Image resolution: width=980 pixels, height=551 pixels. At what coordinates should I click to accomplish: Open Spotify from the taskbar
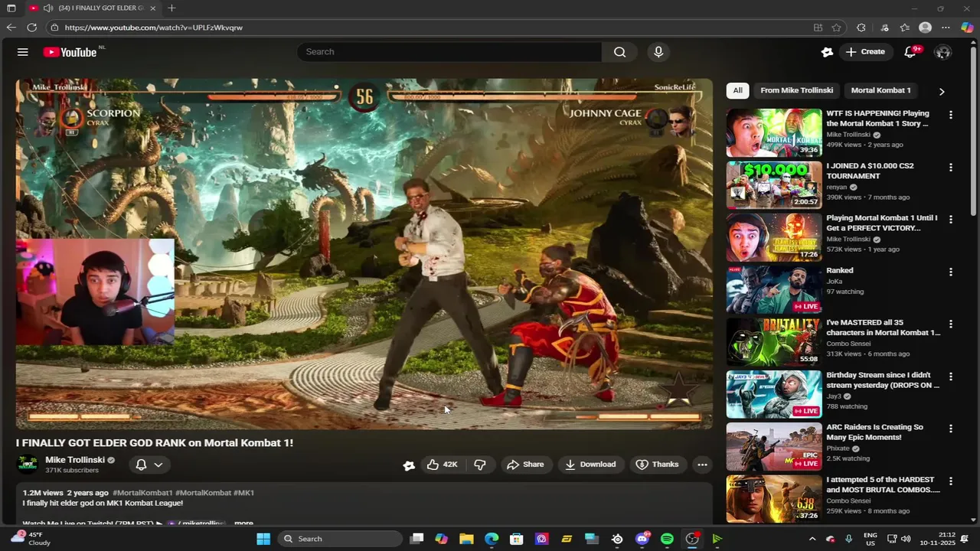pyautogui.click(x=667, y=539)
